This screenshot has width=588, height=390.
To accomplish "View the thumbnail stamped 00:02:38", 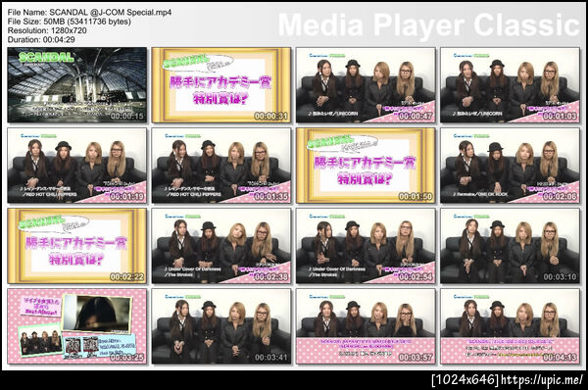I will click(x=221, y=246).
